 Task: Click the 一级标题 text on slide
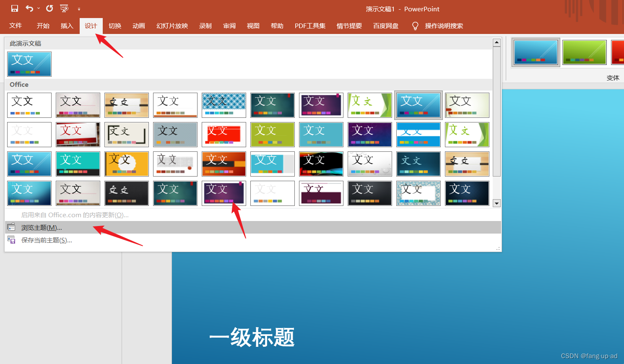point(252,337)
